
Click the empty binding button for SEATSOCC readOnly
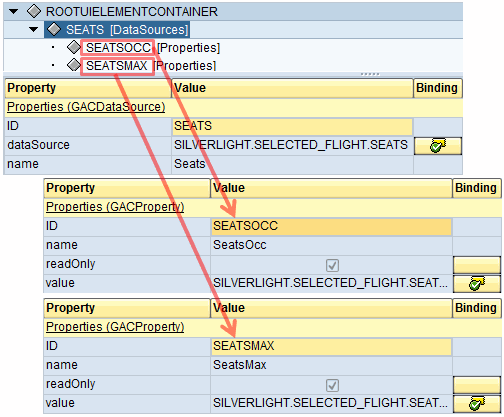point(477,265)
